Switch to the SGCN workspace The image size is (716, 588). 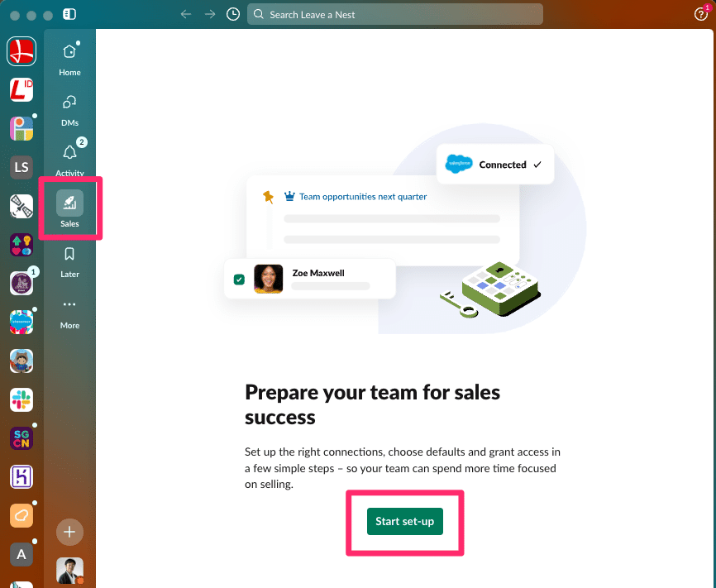tap(21, 438)
